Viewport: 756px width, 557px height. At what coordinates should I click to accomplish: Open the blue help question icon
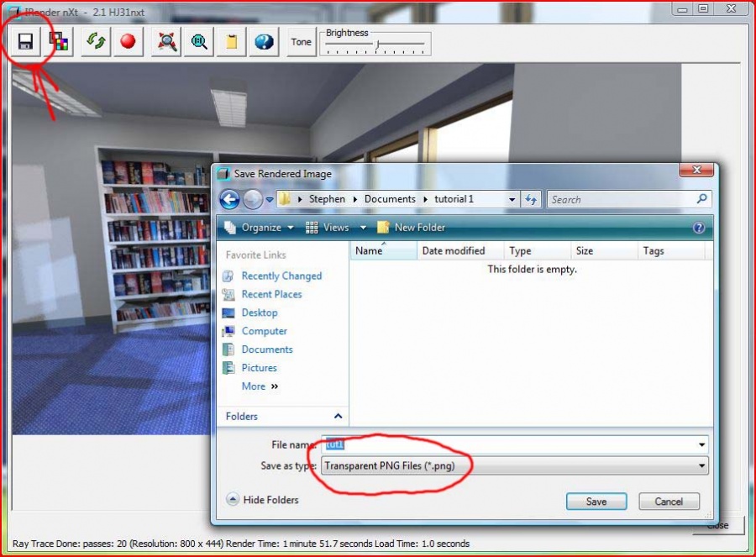[x=264, y=41]
